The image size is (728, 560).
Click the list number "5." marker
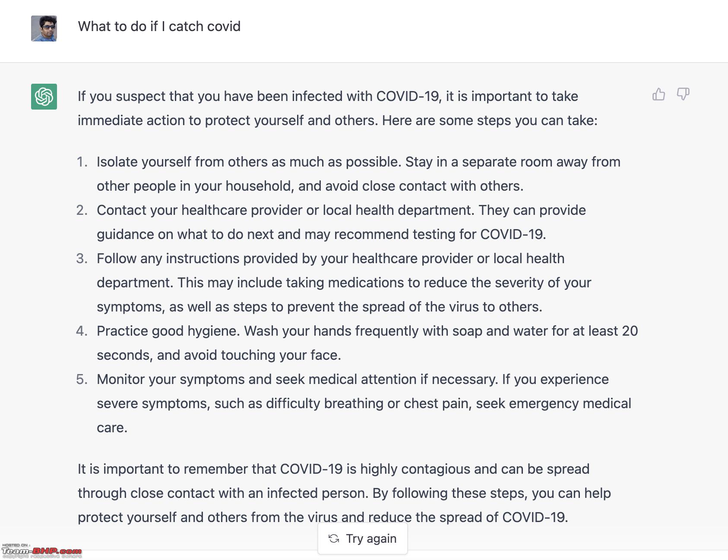click(x=82, y=379)
